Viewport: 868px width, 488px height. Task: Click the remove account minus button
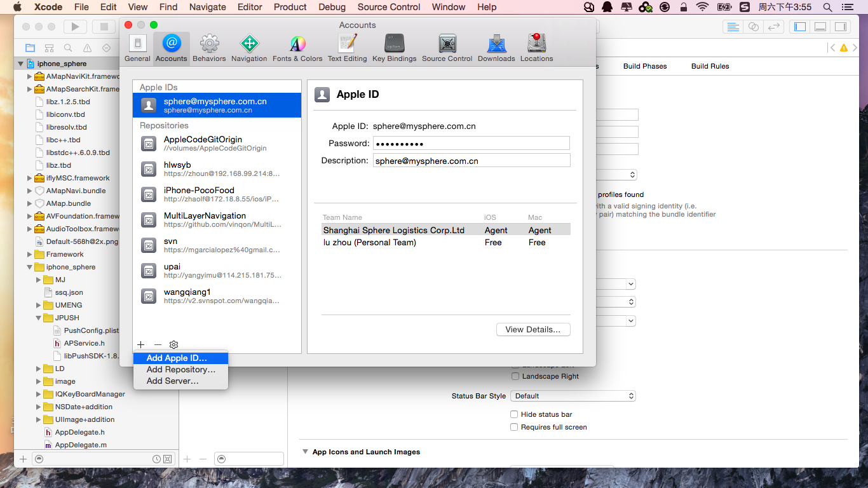[x=158, y=344]
